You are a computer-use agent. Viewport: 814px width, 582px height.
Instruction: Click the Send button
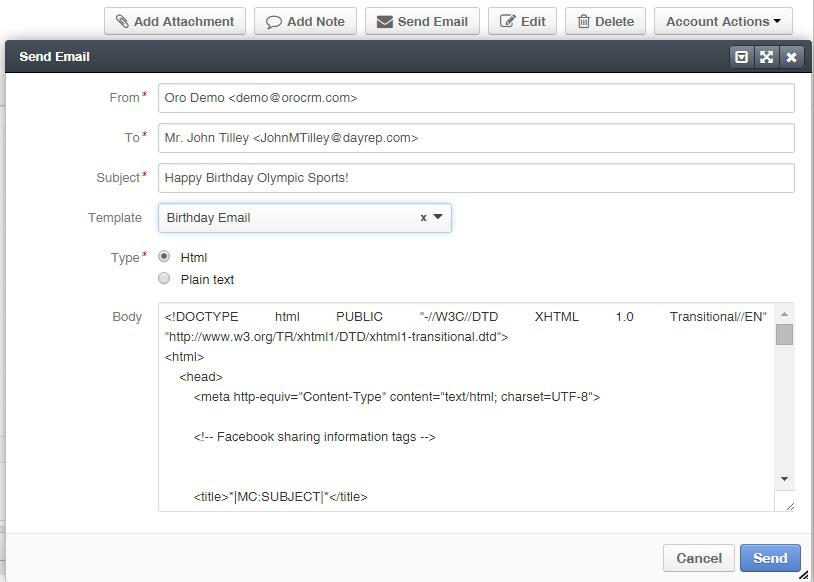(x=770, y=558)
